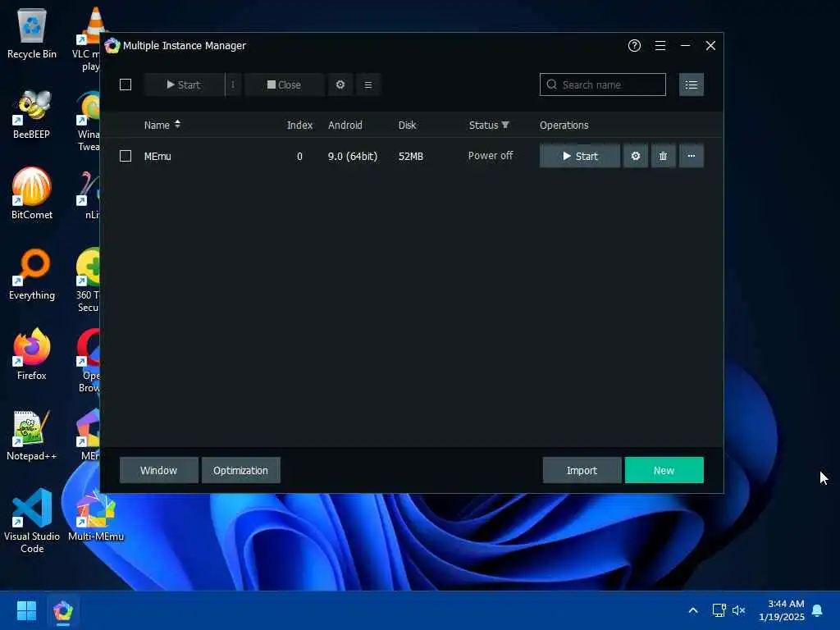The image size is (840, 630).
Task: Click the MEmu taskbar icon
Action: coord(63,610)
